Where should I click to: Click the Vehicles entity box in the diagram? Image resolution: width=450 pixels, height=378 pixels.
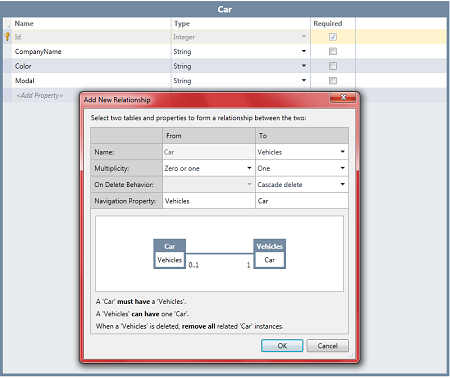269,254
